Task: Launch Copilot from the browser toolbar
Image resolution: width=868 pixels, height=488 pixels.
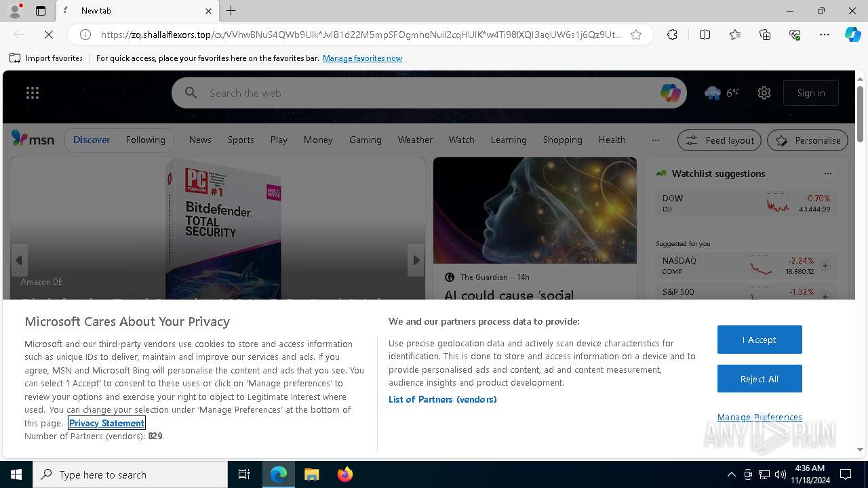Action: 852,35
